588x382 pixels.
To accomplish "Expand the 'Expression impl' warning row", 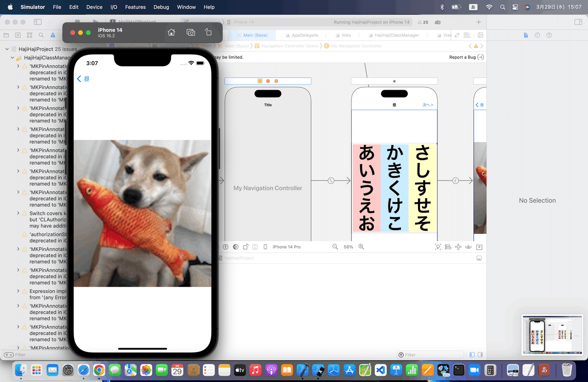I will point(18,291).
